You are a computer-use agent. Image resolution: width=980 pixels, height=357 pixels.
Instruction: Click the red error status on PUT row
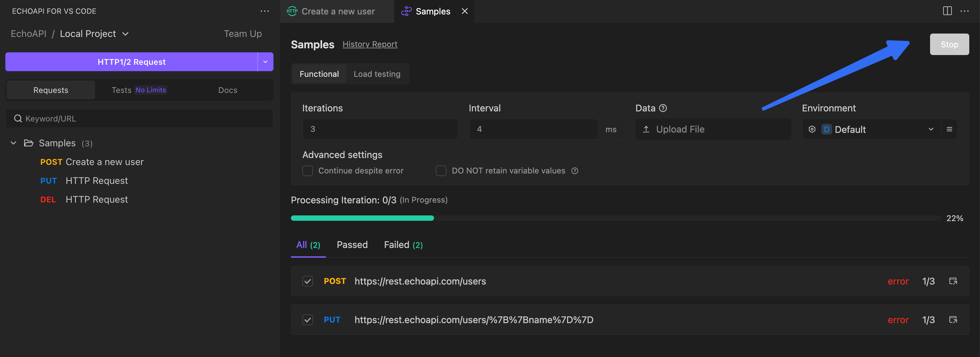898,320
